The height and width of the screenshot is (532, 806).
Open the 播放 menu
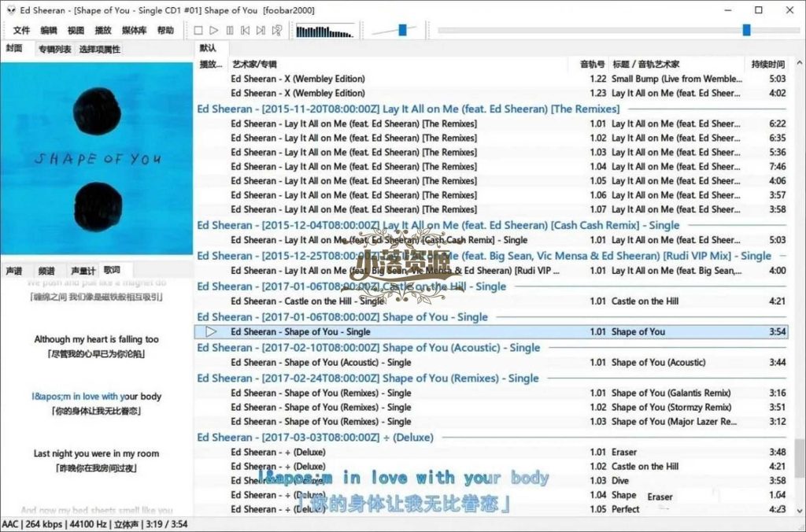(103, 31)
